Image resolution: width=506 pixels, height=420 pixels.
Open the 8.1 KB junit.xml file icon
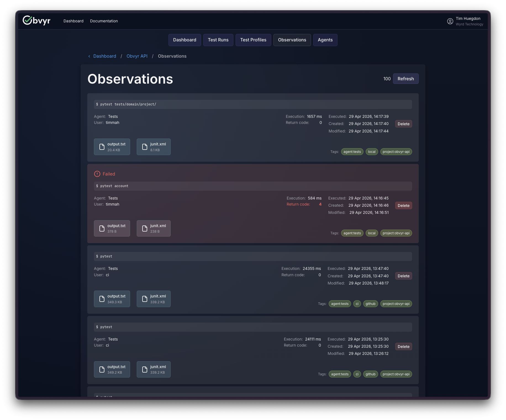pos(145,147)
